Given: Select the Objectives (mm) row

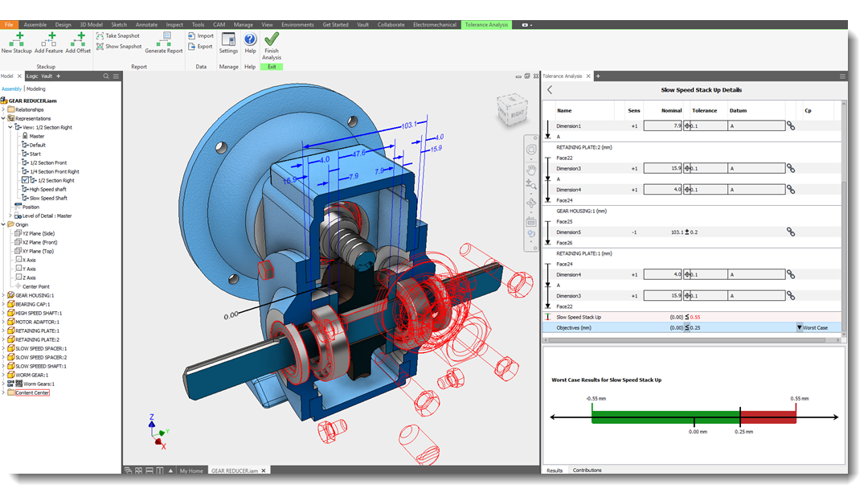Looking at the screenshot, I should click(x=692, y=327).
